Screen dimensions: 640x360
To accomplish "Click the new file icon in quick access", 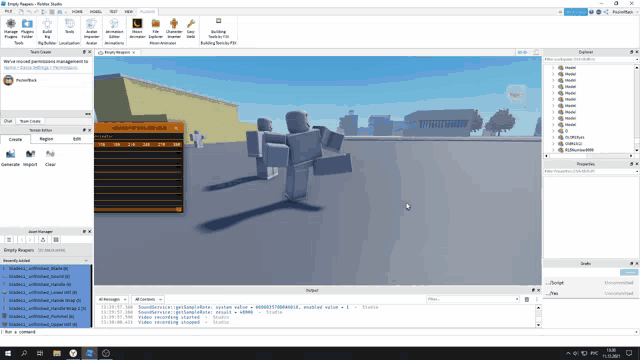I will (21, 12).
